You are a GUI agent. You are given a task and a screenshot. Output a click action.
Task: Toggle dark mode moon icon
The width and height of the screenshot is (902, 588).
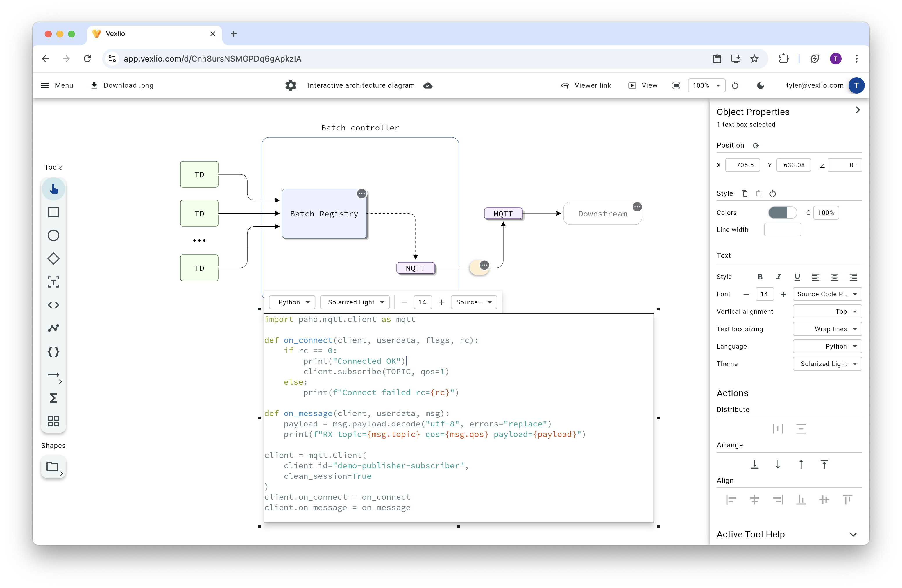click(760, 85)
